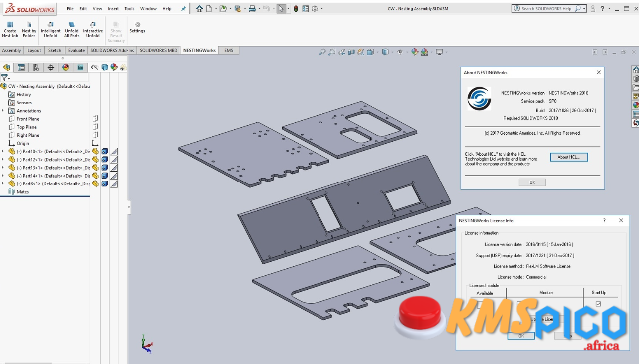Click the Save icon

click(x=237, y=9)
